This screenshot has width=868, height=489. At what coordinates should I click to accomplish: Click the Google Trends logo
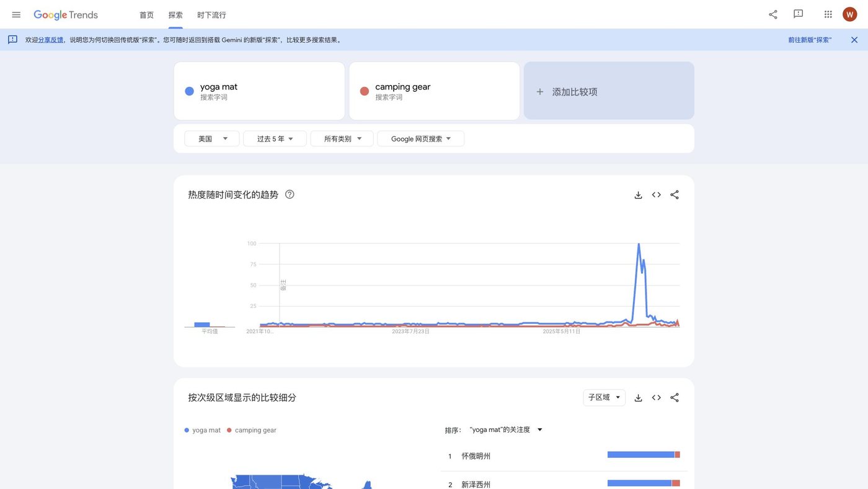click(x=66, y=15)
